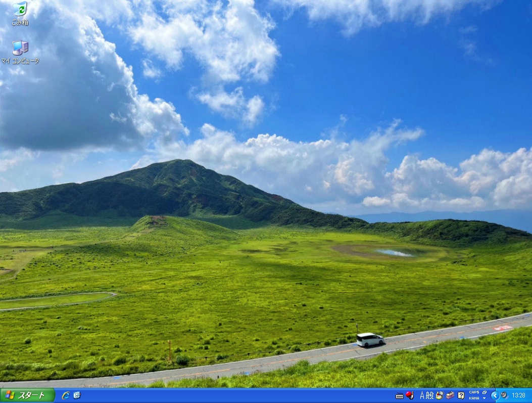Open the IME Pad icon
Screen dimensions: 532x403
click(x=440, y=395)
